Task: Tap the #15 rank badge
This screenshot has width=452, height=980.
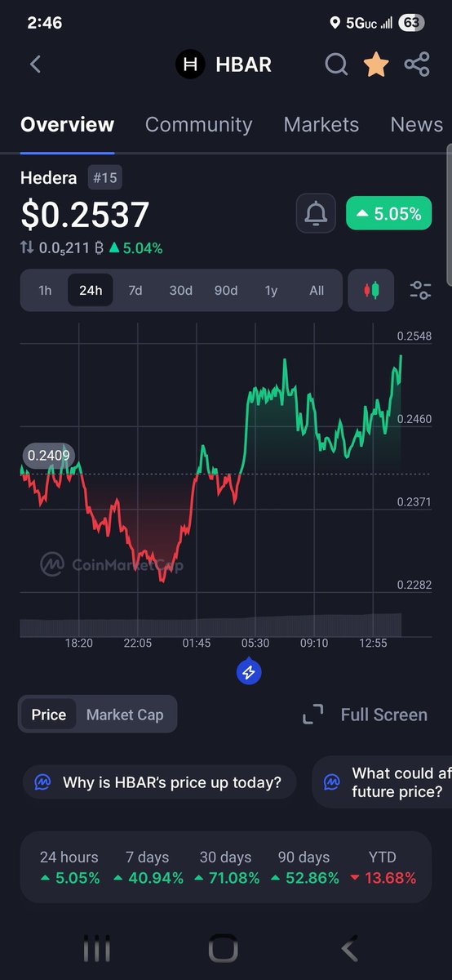Action: [x=104, y=178]
